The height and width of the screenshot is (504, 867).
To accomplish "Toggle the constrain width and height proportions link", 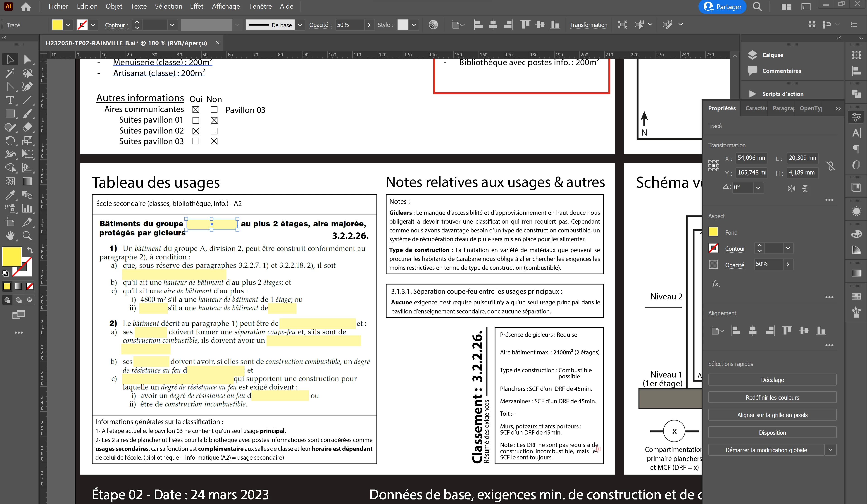I will point(831,166).
